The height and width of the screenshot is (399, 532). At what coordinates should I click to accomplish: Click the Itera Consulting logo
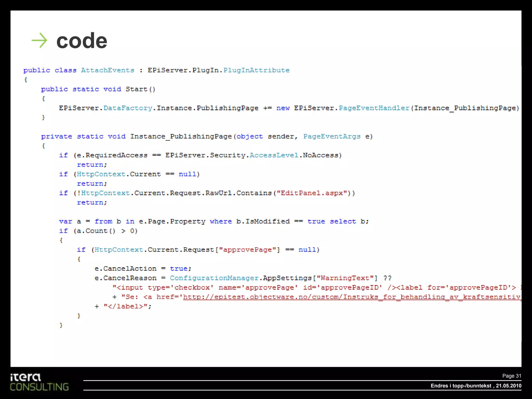(x=39, y=382)
